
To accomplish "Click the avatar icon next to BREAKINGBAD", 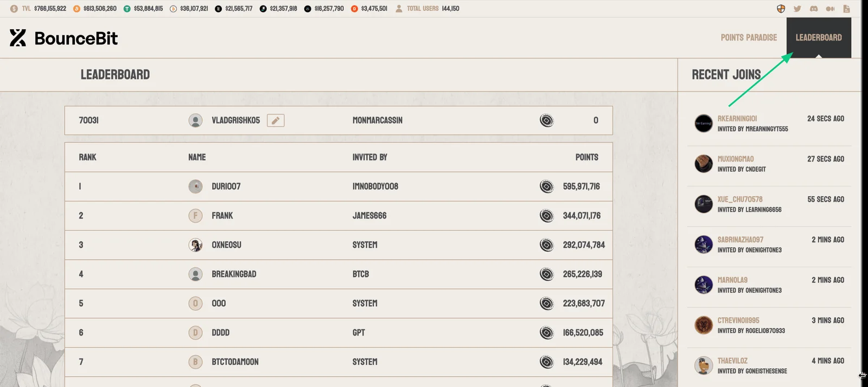I will click(x=195, y=274).
